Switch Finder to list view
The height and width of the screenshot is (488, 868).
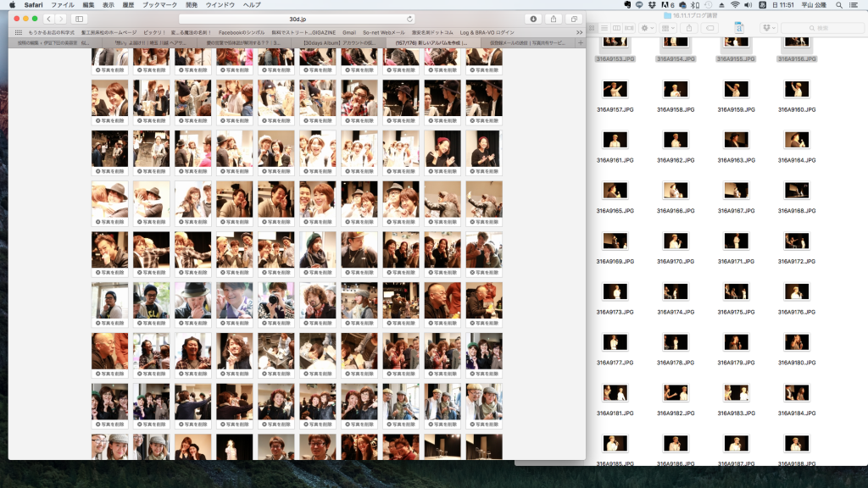(x=604, y=28)
